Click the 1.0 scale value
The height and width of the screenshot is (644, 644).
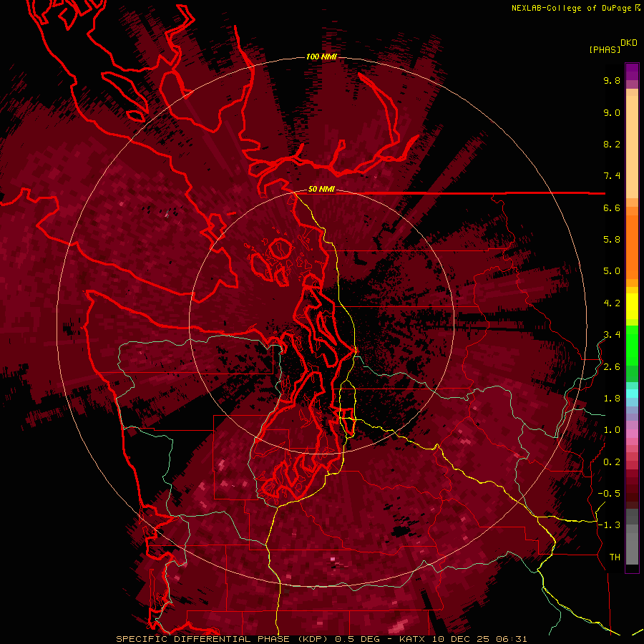click(612, 430)
